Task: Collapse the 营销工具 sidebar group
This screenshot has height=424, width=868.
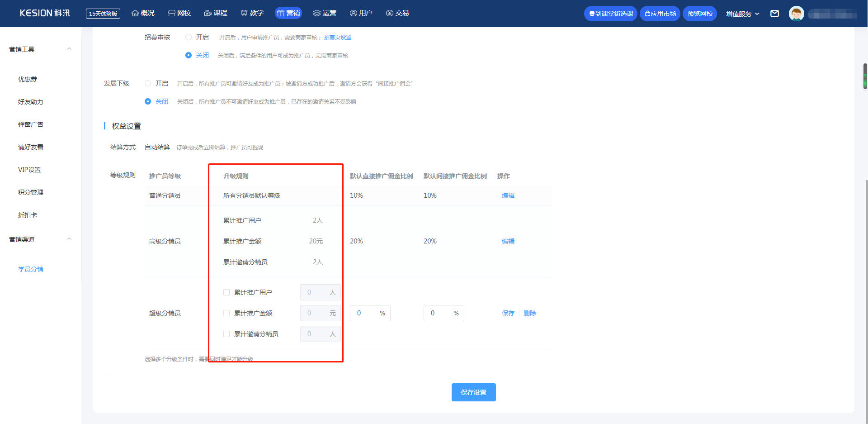Action: click(x=69, y=49)
